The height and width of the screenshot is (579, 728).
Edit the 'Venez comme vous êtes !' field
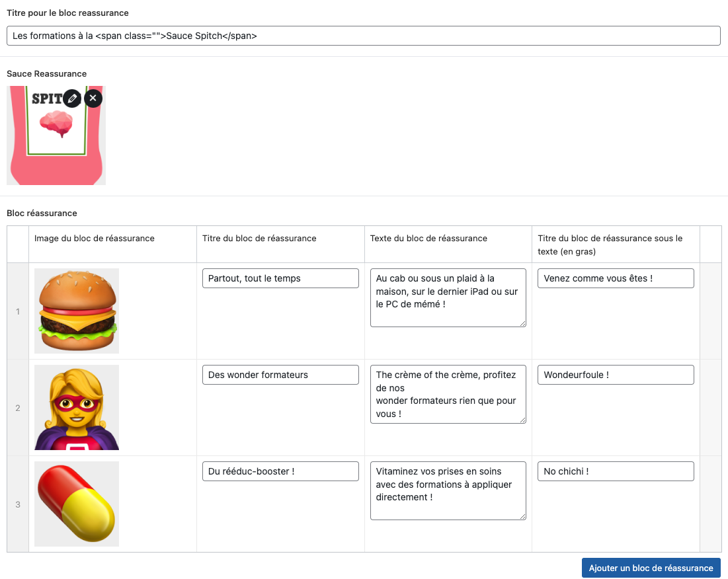(x=616, y=278)
